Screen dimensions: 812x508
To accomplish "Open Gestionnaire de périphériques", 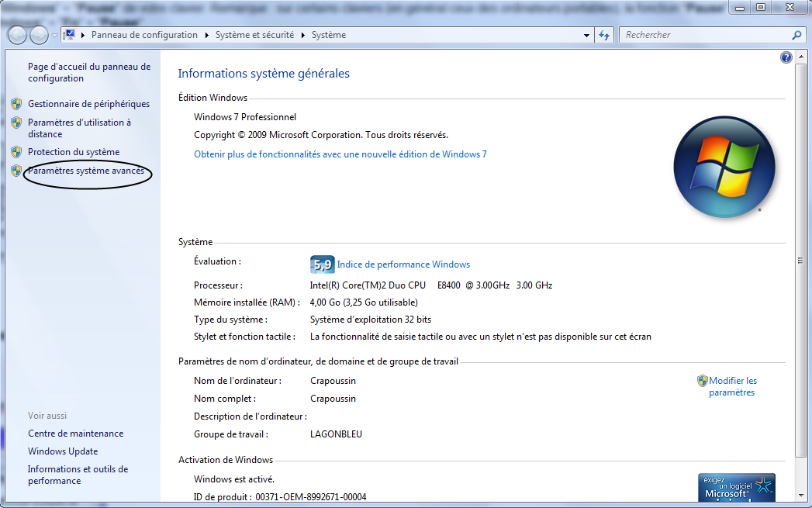I will tap(88, 104).
